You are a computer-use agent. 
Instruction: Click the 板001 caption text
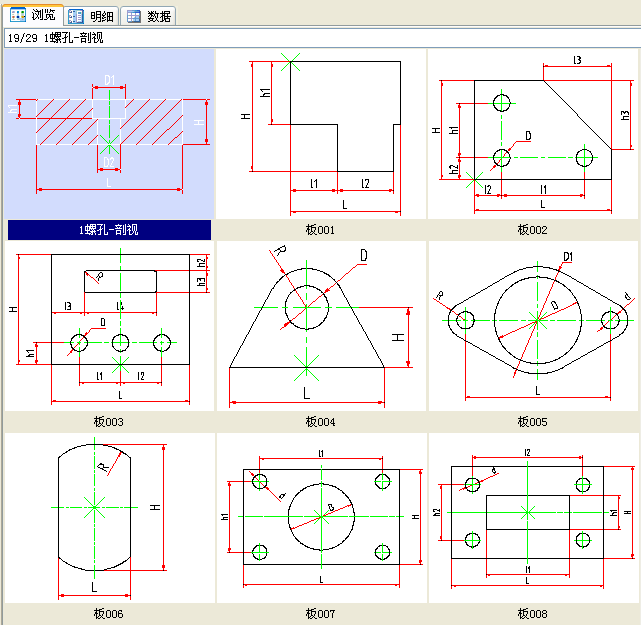click(320, 230)
